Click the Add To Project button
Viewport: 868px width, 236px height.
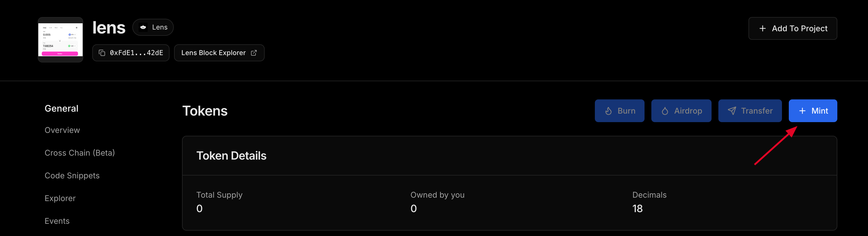tap(792, 29)
